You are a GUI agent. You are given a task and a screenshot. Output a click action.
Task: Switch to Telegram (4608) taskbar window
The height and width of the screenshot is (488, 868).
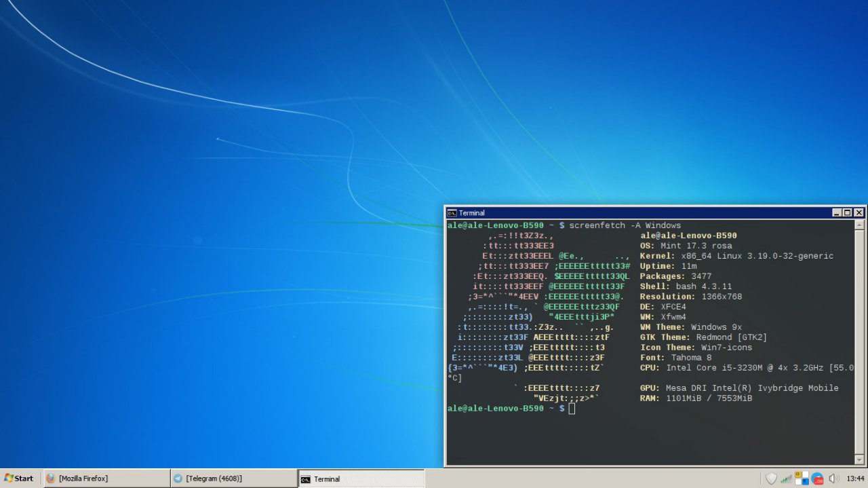tap(233, 478)
